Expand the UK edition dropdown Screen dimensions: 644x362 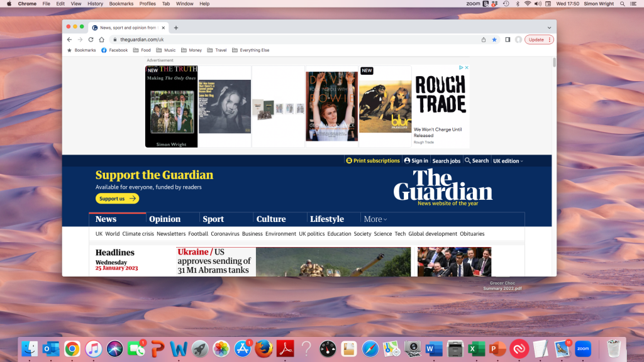pos(508,161)
